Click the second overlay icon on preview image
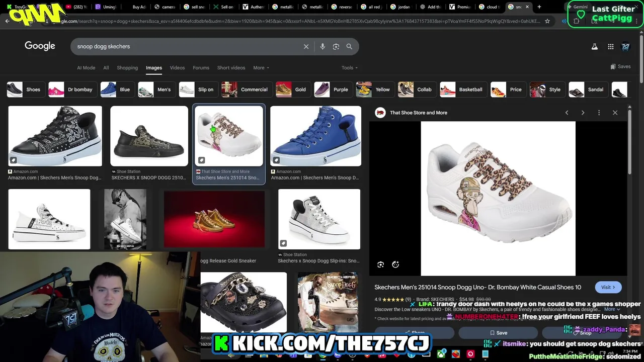This screenshot has height=362, width=644. point(395,264)
